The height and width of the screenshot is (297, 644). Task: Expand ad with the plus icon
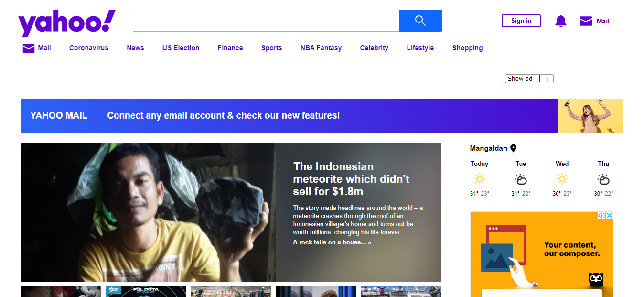[547, 79]
